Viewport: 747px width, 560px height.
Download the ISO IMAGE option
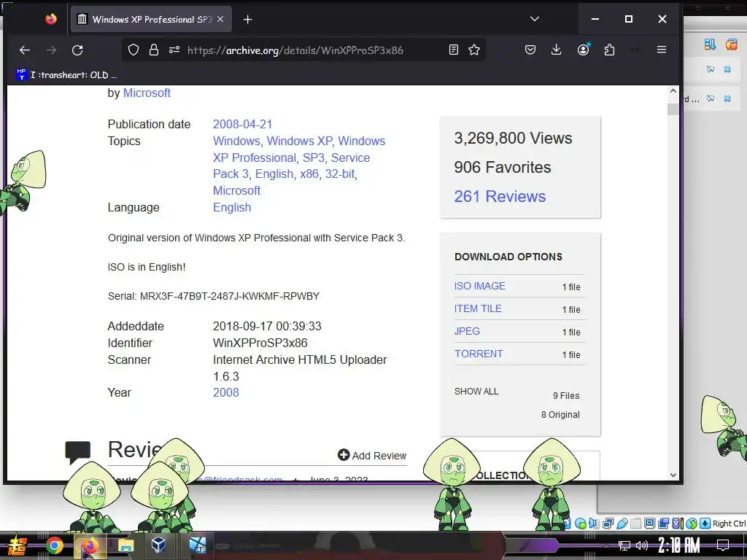click(480, 286)
